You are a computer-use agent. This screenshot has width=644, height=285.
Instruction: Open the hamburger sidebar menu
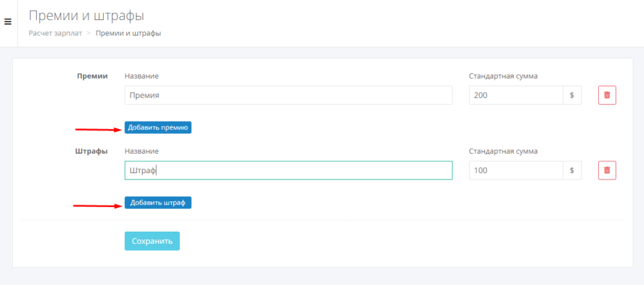tap(8, 22)
